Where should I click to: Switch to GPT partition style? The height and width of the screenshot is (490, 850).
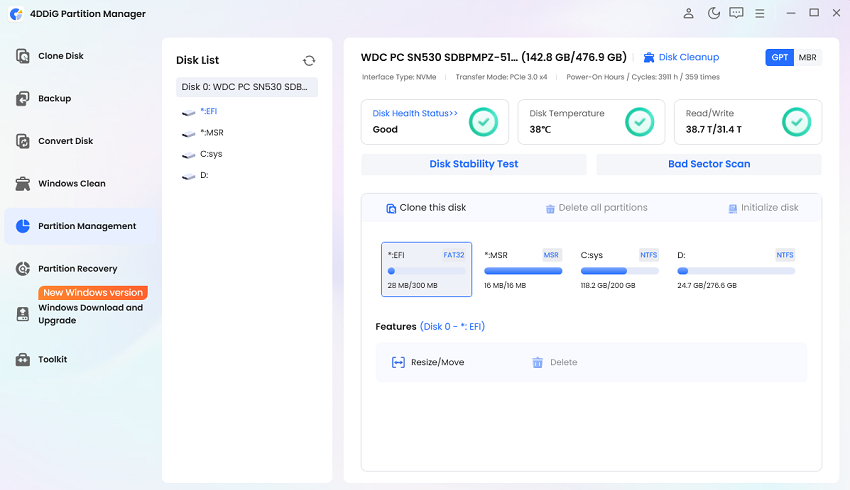coord(780,57)
